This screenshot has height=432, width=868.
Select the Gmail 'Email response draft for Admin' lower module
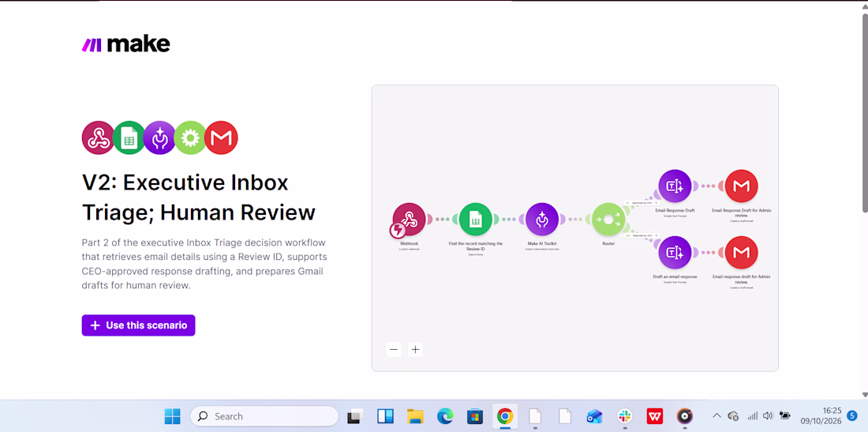pos(741,253)
